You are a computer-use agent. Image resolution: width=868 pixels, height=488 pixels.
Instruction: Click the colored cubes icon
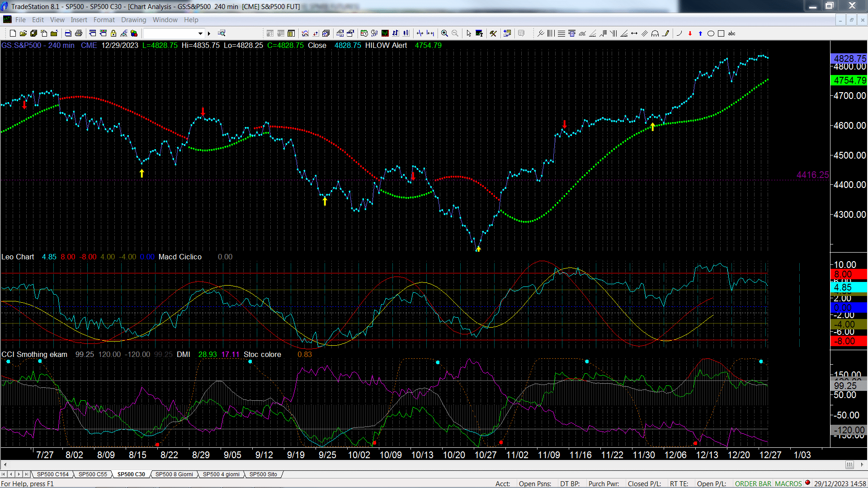click(x=134, y=33)
